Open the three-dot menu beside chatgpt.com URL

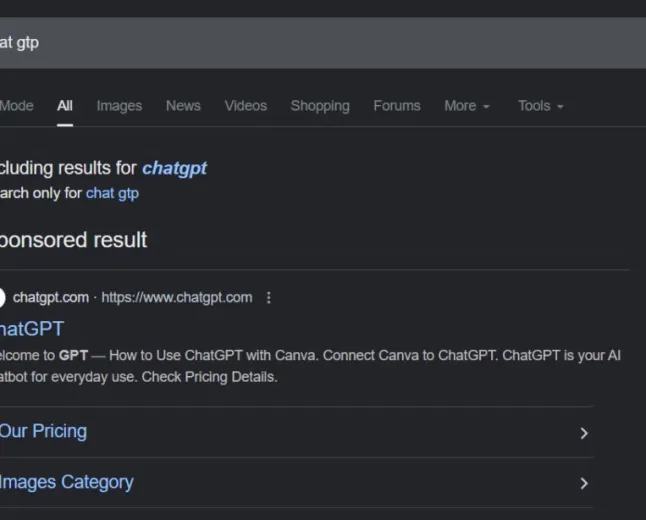click(269, 297)
